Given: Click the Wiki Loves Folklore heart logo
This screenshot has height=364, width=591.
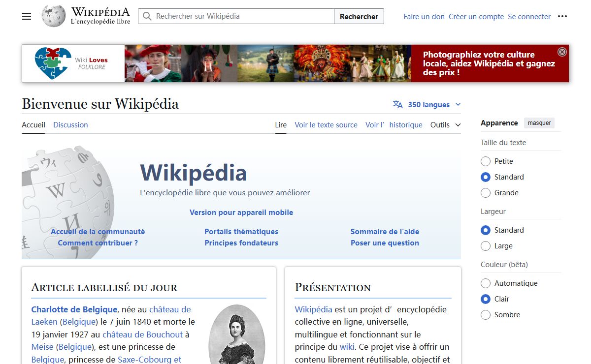Looking at the screenshot, I should (53, 63).
